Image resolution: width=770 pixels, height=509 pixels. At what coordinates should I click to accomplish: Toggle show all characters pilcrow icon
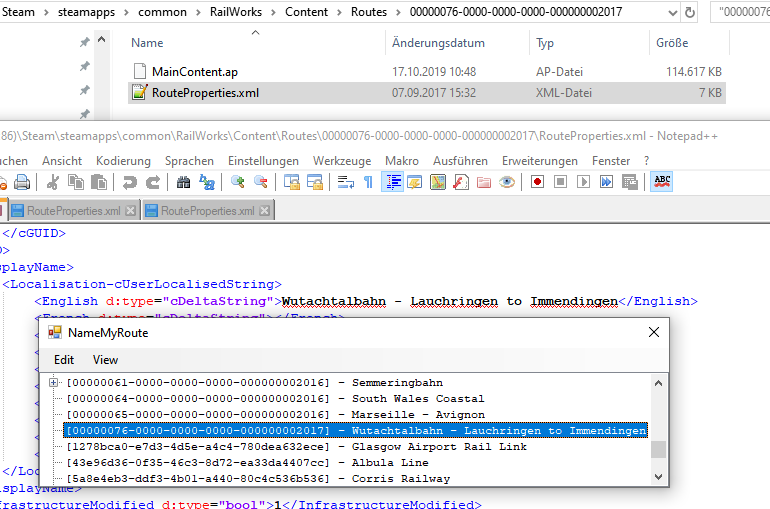[x=368, y=182]
